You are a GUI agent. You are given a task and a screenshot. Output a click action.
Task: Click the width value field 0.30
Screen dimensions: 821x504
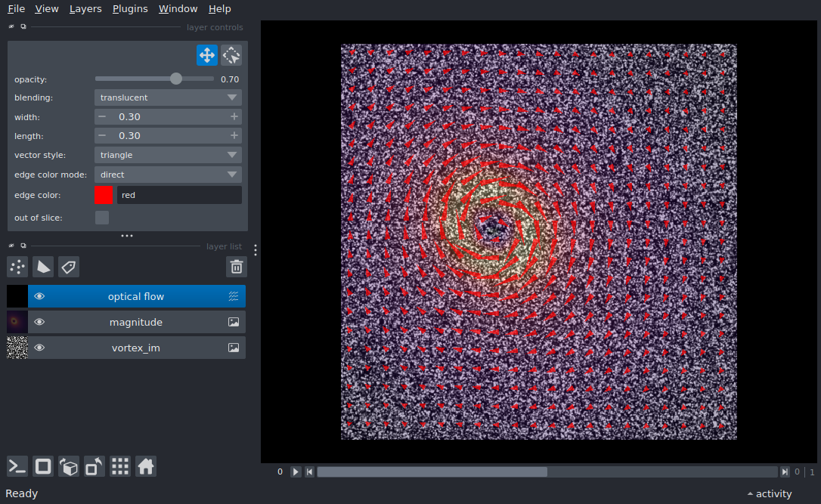[168, 116]
